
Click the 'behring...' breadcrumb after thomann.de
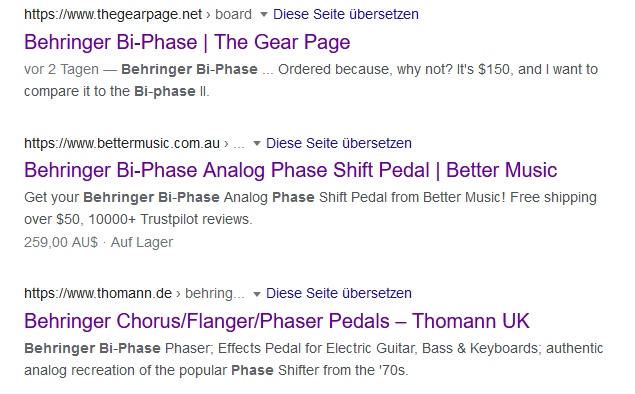point(215,293)
